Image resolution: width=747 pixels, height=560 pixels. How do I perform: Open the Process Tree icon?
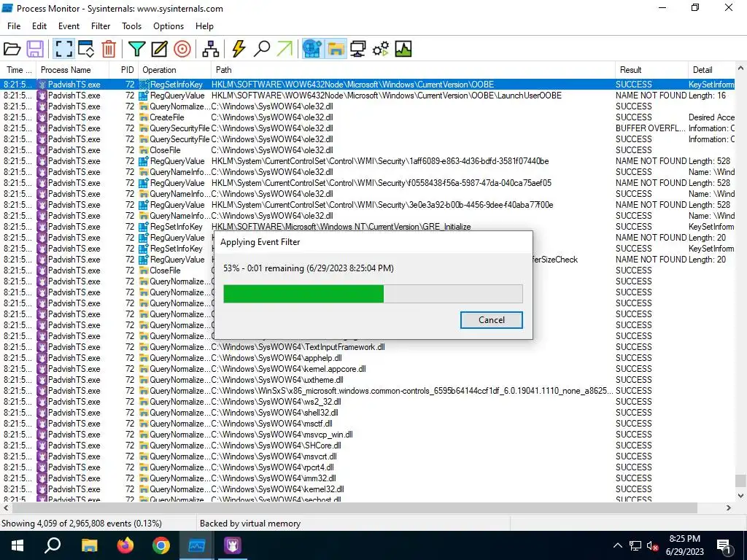point(211,49)
